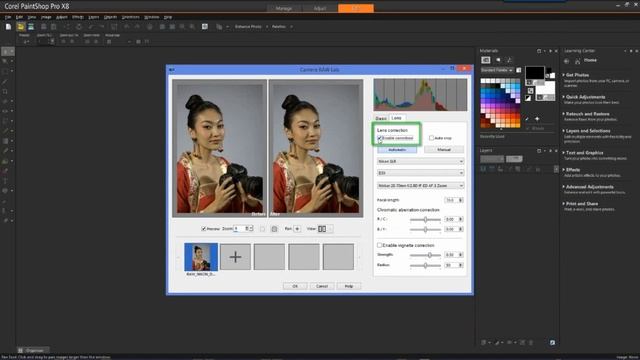Open the camera model dropdown
The image size is (640, 360).
pyautogui.click(x=420, y=173)
